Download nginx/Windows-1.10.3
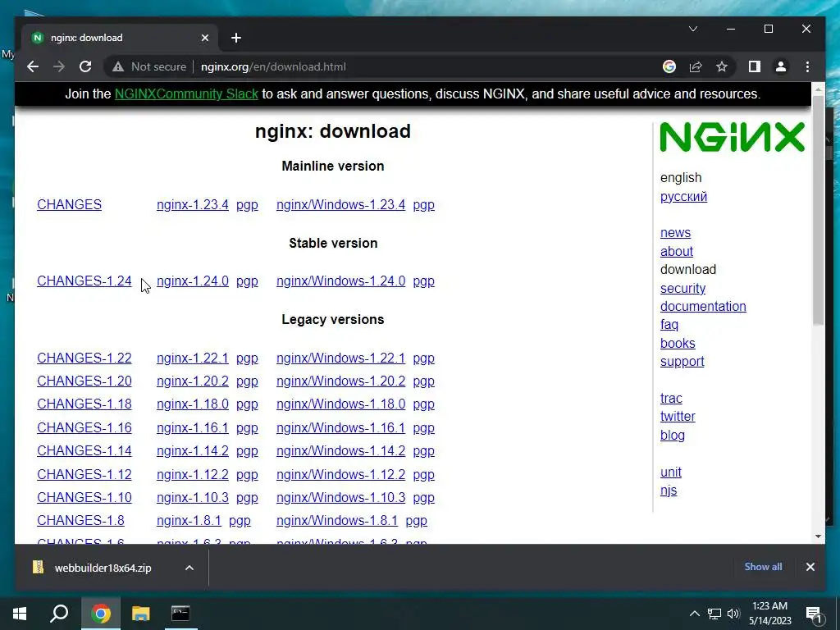This screenshot has height=630, width=840. coord(340,497)
